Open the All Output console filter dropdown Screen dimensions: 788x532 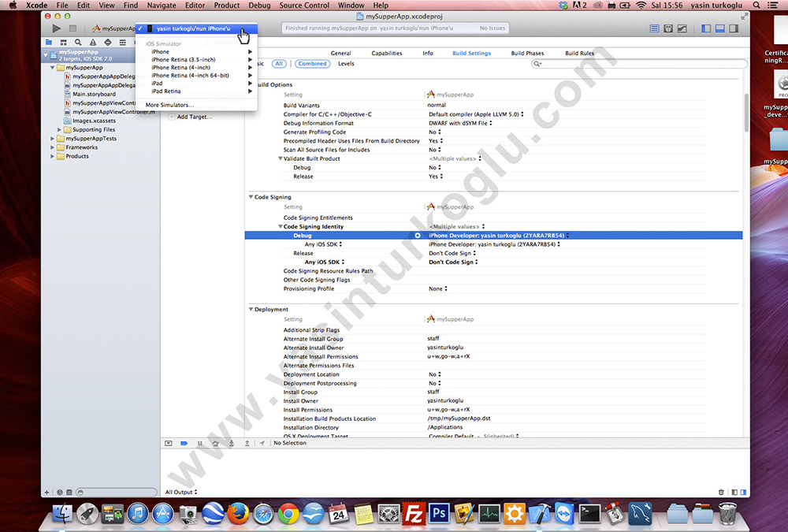181,493
